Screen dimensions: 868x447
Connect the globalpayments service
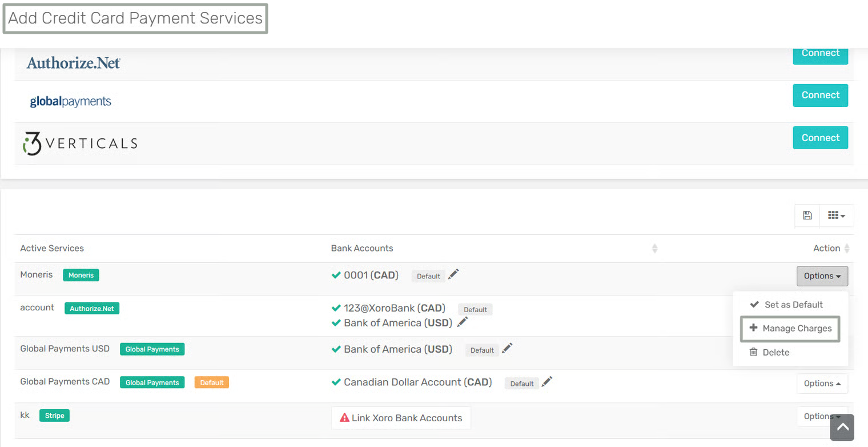tap(820, 95)
